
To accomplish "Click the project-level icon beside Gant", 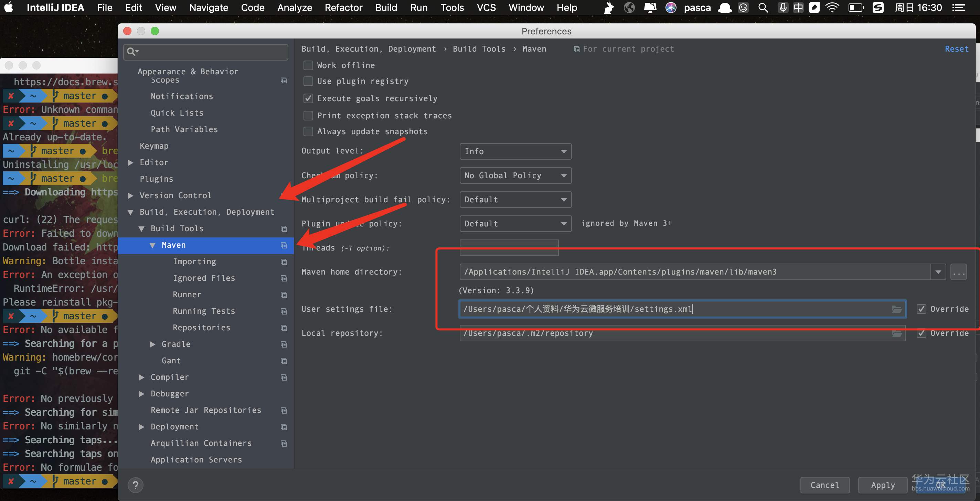I will pos(284,361).
